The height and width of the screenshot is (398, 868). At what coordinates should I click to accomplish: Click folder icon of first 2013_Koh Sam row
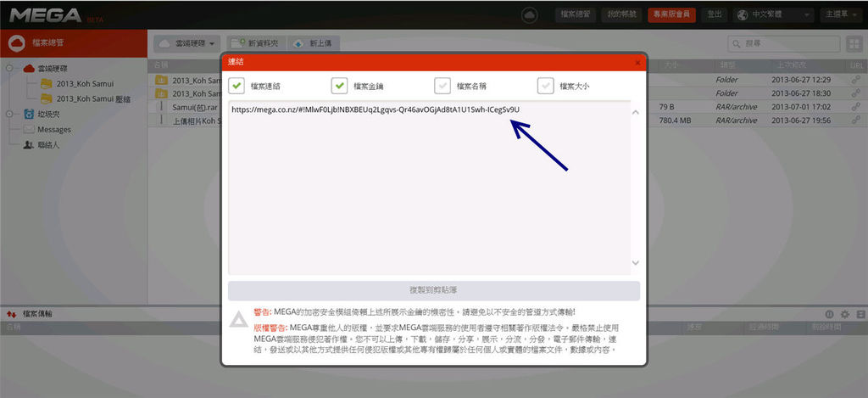click(x=161, y=80)
